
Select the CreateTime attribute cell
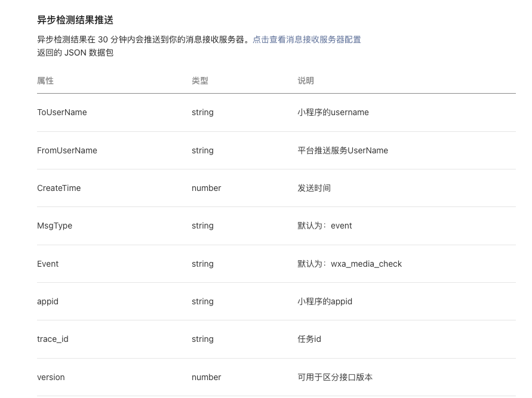pos(59,188)
